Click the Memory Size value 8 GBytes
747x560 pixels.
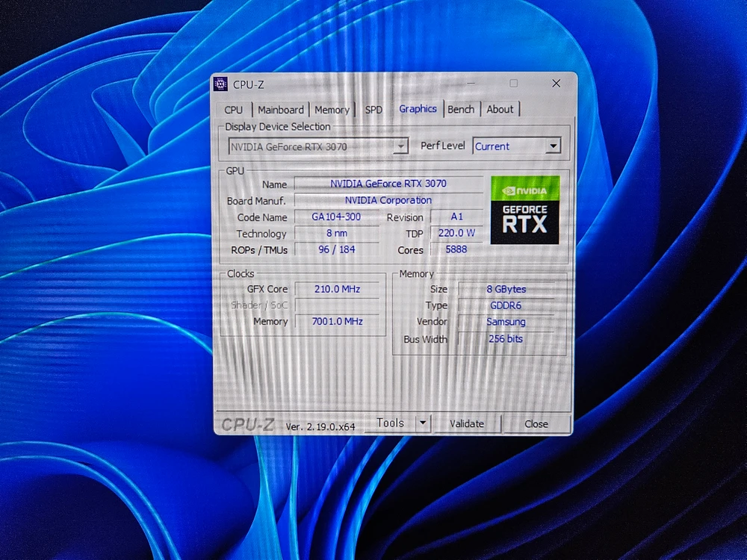click(506, 290)
